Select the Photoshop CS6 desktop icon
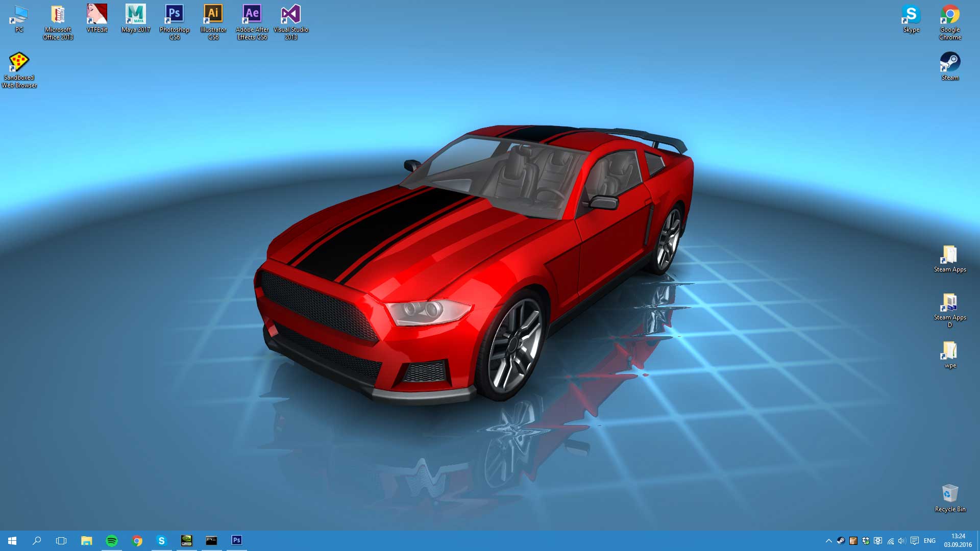This screenshot has height=551, width=980. pos(175,19)
